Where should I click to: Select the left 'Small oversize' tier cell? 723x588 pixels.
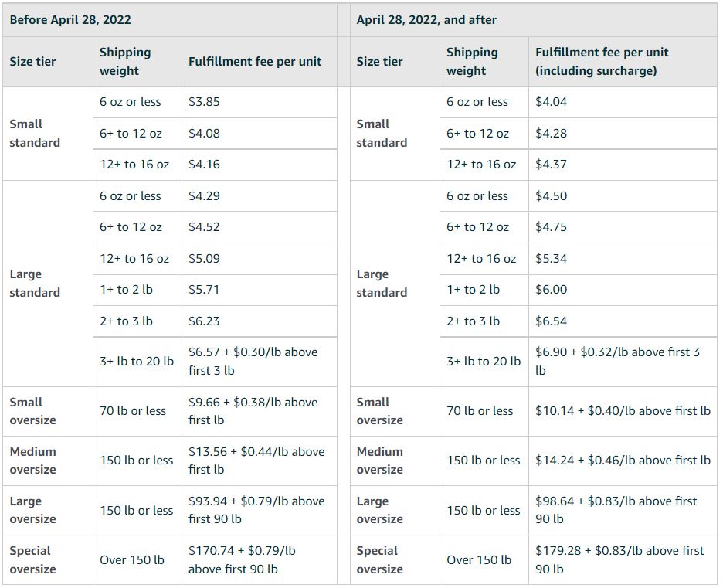(32, 411)
